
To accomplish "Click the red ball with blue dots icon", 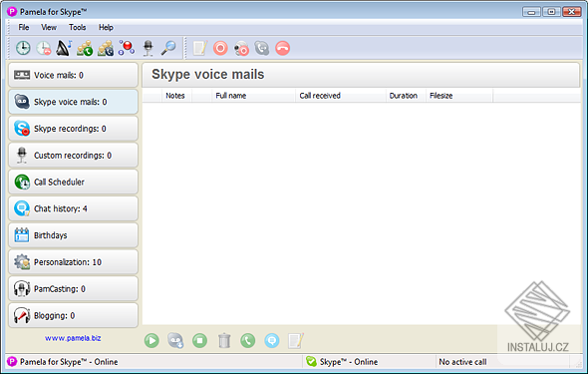I will coord(127,48).
